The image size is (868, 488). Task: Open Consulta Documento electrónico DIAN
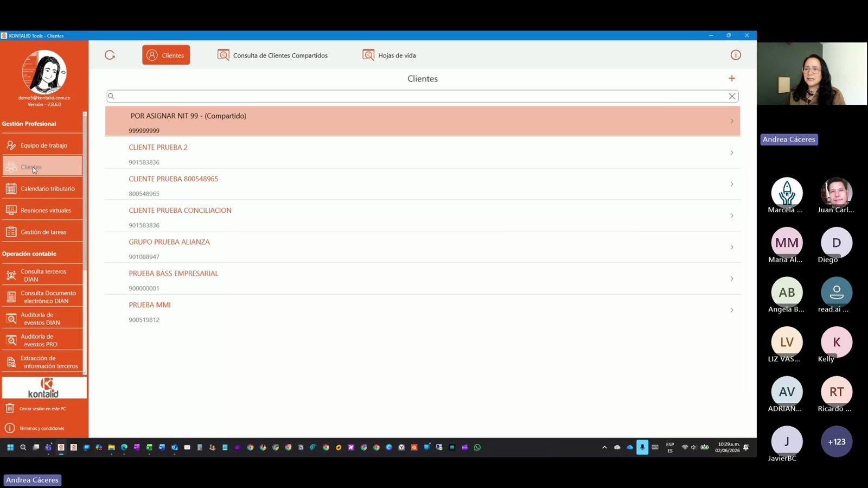coord(42,297)
